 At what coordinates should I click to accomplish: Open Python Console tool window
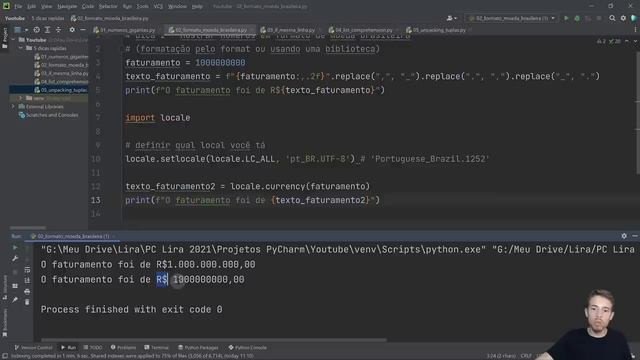pos(247,348)
